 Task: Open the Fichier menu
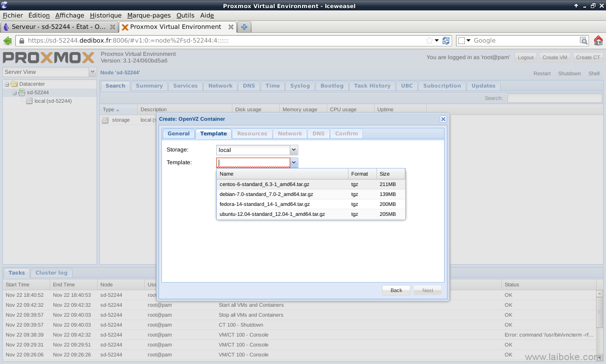[13, 16]
